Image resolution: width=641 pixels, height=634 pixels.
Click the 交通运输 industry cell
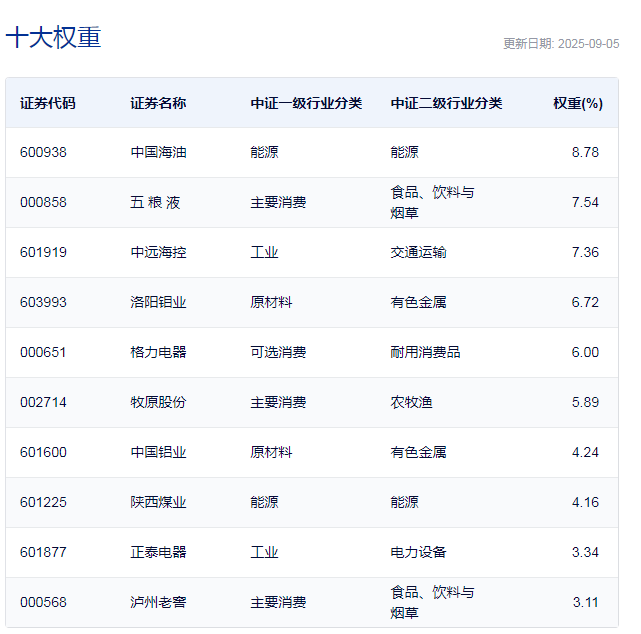coord(418,252)
